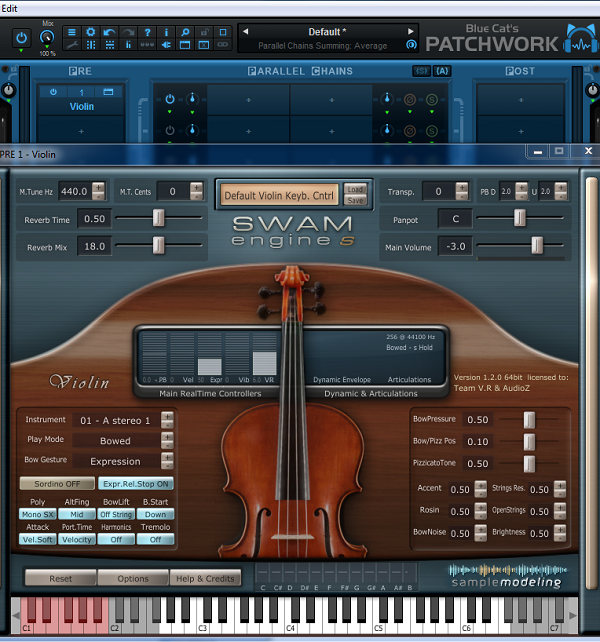Toggle the Expr.Rel.Stop ON button
The width and height of the screenshot is (600, 642).
point(136,484)
